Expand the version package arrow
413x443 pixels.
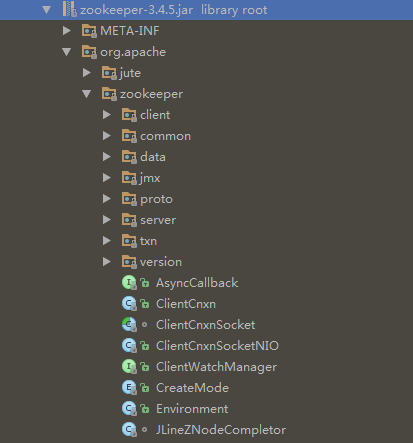click(x=107, y=262)
